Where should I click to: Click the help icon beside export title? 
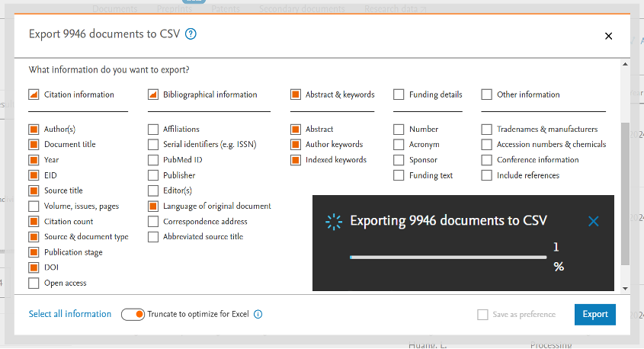pos(191,34)
